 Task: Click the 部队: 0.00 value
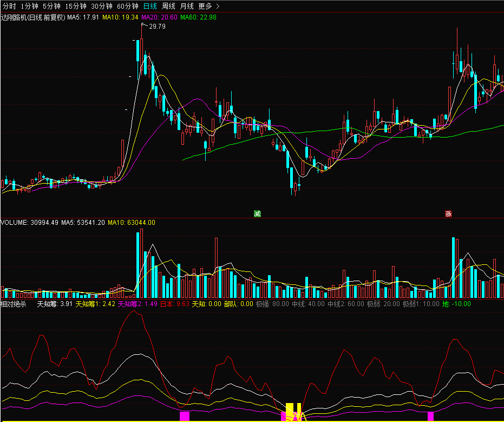click(x=239, y=304)
